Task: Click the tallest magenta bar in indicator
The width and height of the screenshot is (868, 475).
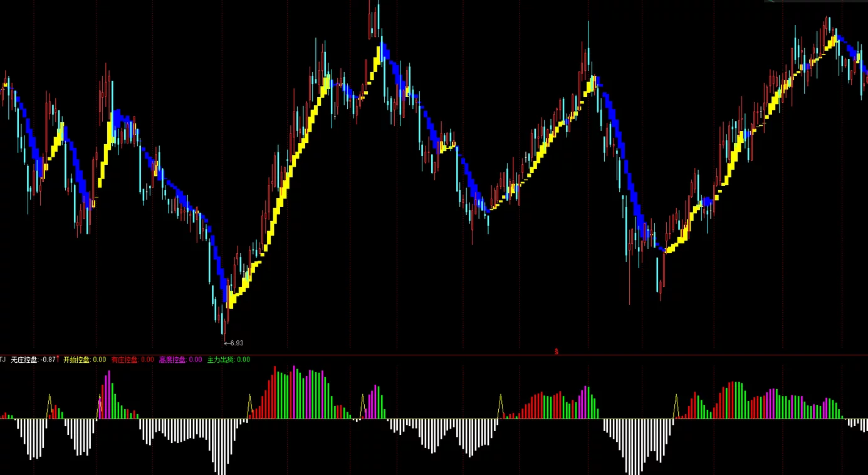Action: [x=109, y=394]
